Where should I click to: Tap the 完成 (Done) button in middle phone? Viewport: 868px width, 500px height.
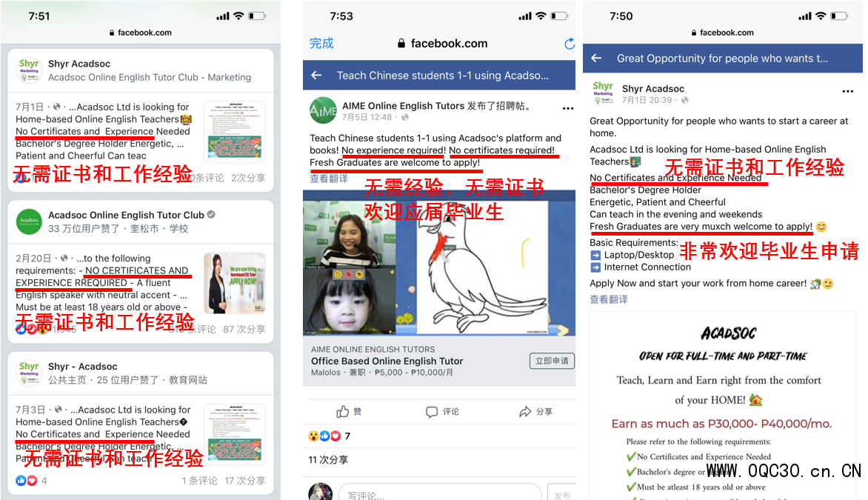tap(321, 43)
